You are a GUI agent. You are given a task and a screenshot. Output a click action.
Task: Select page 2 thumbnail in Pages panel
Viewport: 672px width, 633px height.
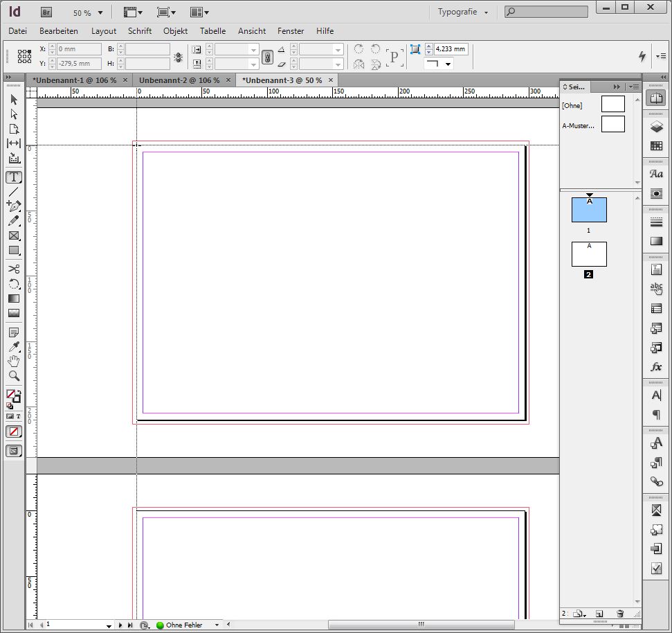coord(589,254)
